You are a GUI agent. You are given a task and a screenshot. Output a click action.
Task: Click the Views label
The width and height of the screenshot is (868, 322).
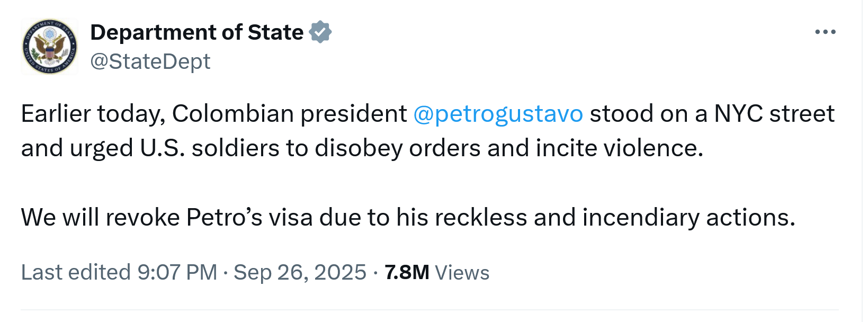coord(462,273)
